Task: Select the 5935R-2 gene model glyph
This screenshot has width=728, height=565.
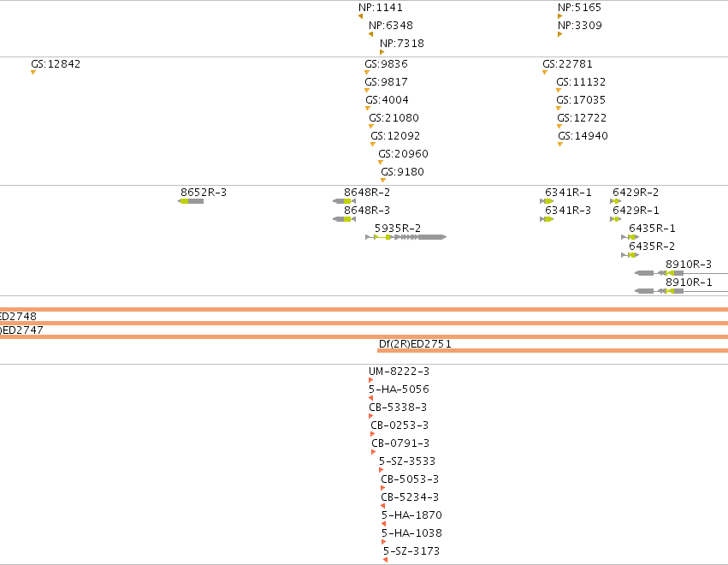Action: [405, 237]
